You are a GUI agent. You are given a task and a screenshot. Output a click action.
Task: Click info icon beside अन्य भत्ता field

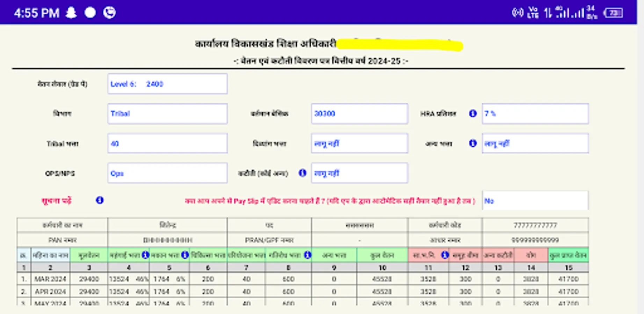click(x=474, y=143)
